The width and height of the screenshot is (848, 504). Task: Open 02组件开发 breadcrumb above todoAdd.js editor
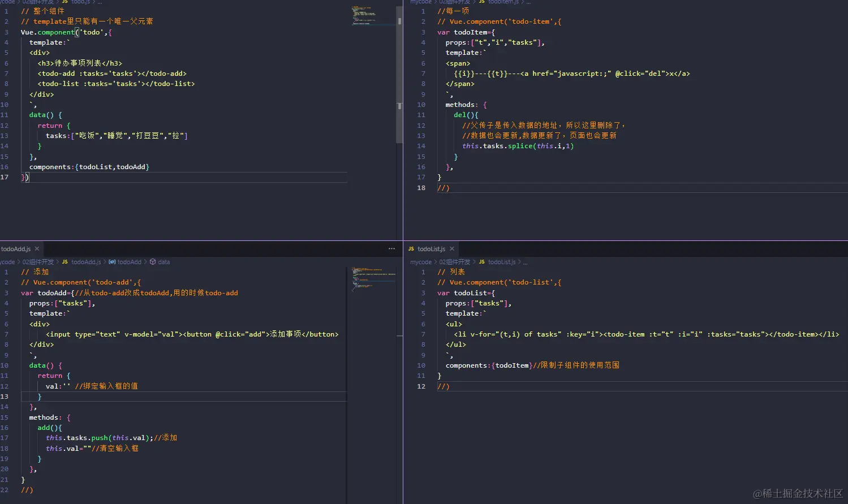coord(38,262)
